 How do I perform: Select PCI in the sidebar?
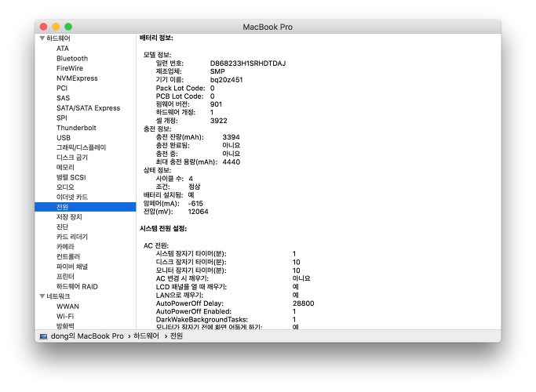(x=62, y=88)
